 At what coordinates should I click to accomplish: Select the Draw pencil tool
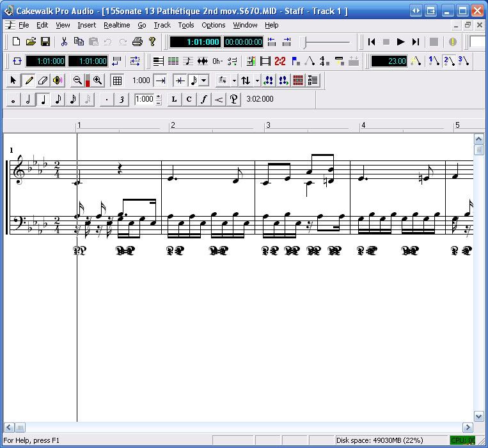(x=29, y=81)
